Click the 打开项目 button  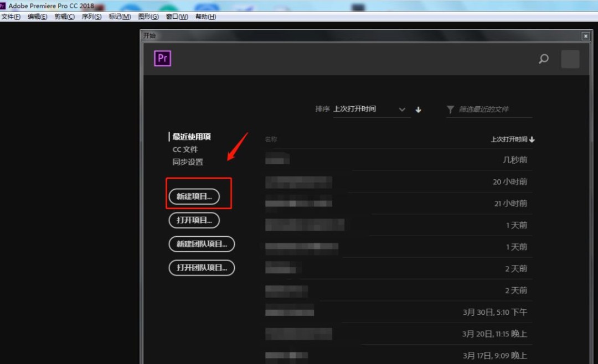193,220
